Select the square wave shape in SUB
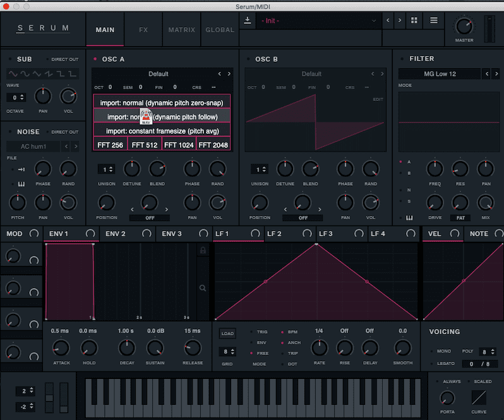504x420 pixels. (x=61, y=74)
